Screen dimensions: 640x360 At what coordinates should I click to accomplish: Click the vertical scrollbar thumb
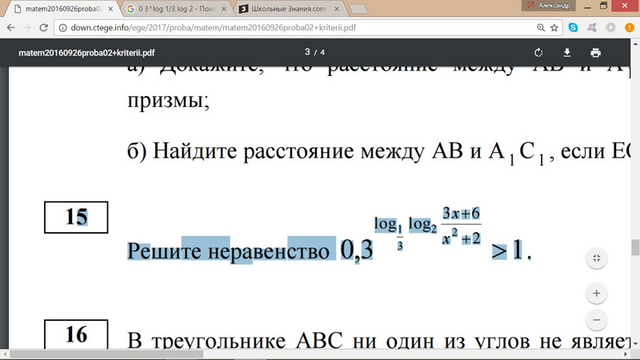[x=636, y=247]
